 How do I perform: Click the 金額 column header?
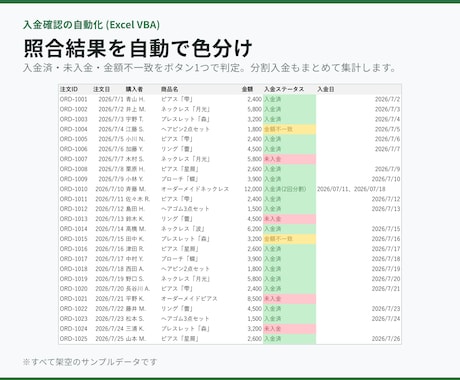pyautogui.click(x=247, y=89)
